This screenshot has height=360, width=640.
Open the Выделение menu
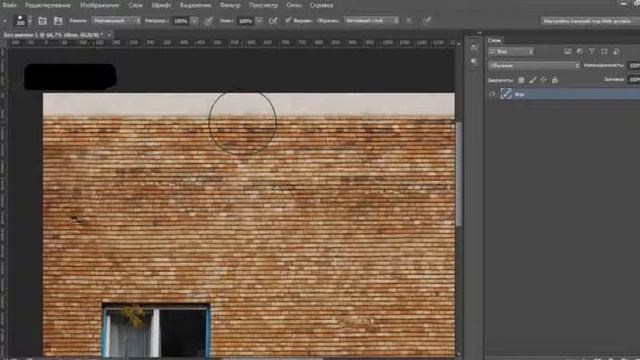point(196,5)
